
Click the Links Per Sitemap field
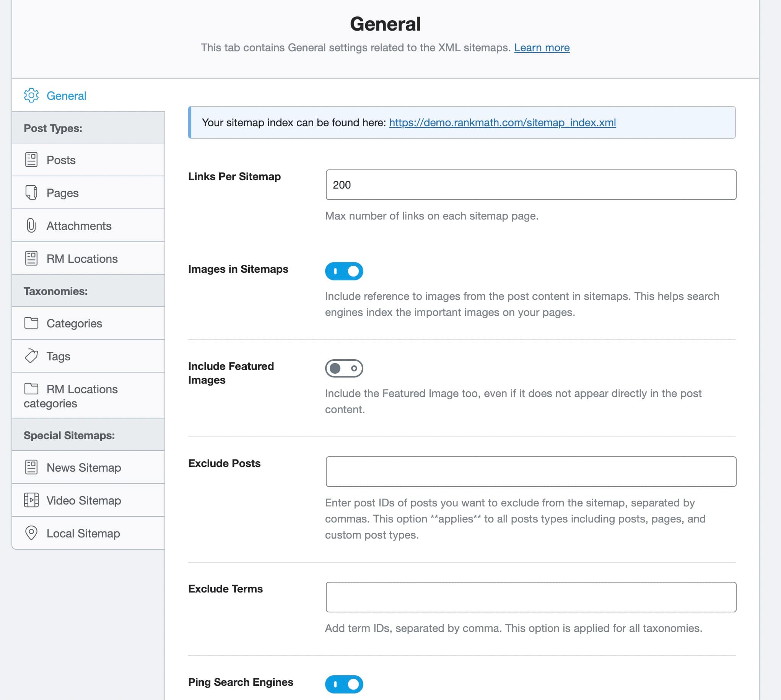click(x=530, y=185)
